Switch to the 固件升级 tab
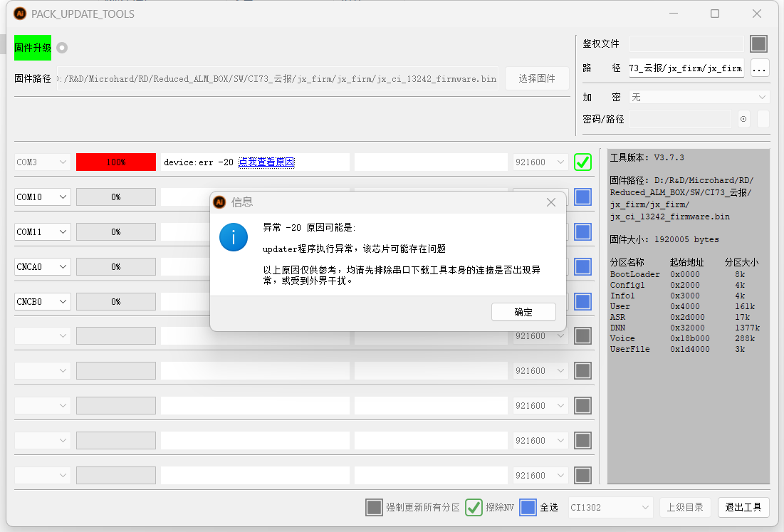The width and height of the screenshot is (784, 532). 31,48
